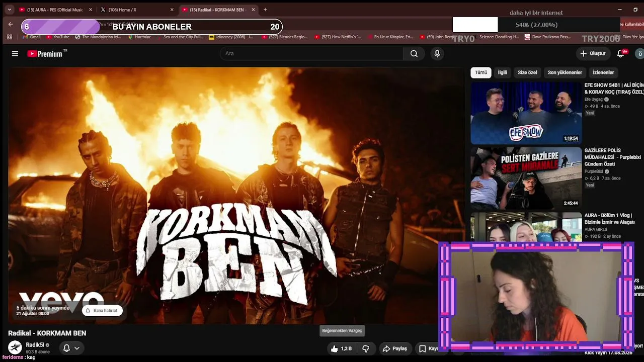This screenshot has width=644, height=362.
Task: Visit the AURA GIRLS channel
Action: pos(596,229)
